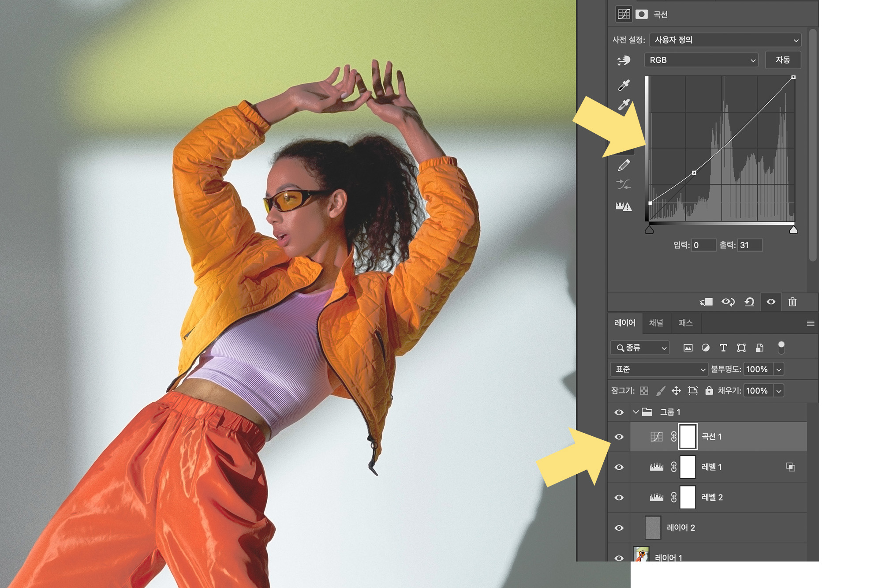Click the 출력 output value field

click(750, 245)
